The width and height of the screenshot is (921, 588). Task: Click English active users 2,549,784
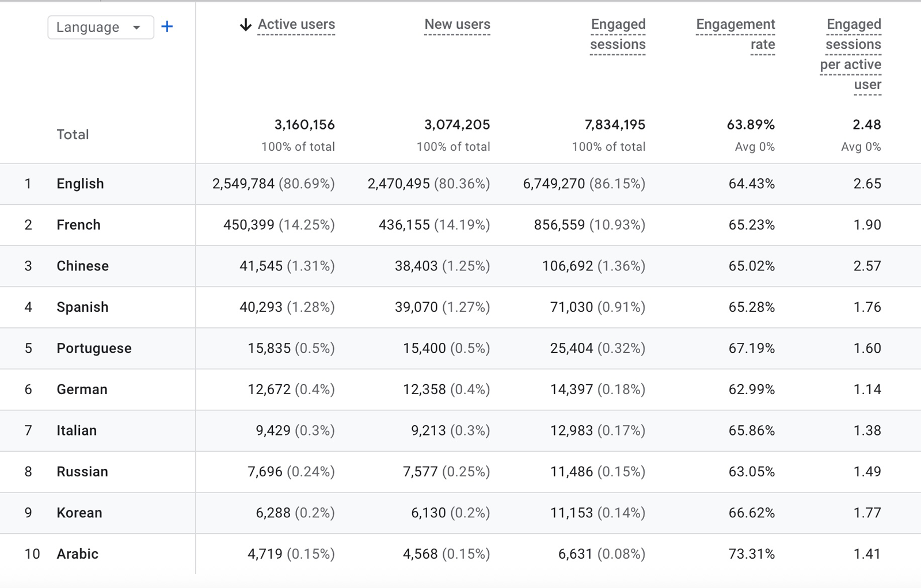243,184
